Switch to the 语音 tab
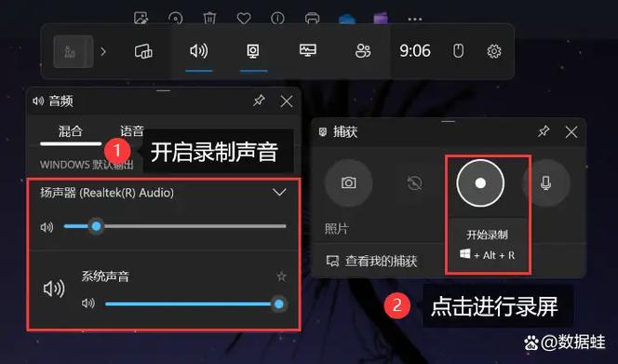618x364 pixels. [131, 131]
